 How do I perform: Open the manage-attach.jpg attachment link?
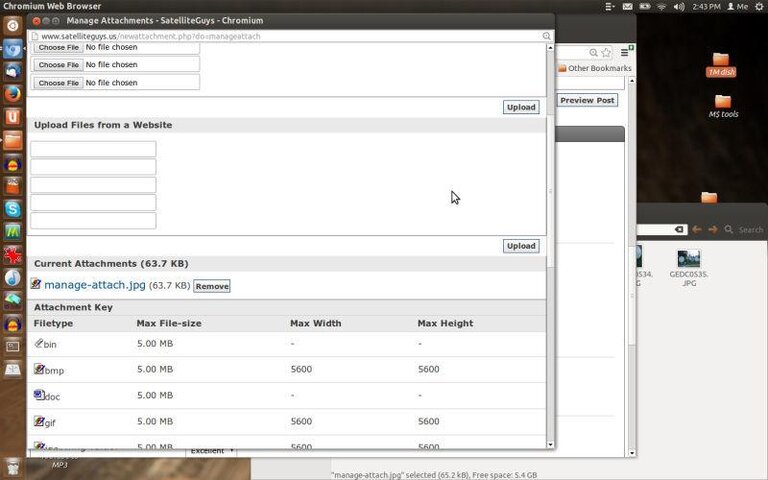95,285
